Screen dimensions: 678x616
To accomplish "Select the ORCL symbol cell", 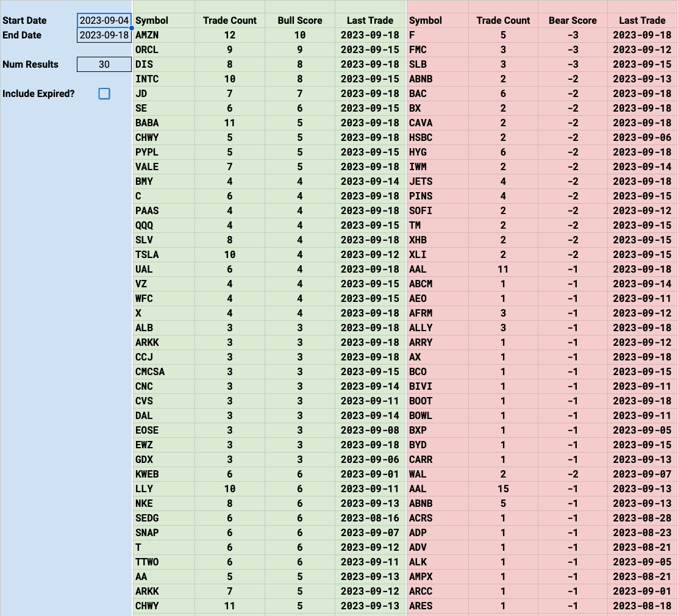I will (164, 50).
